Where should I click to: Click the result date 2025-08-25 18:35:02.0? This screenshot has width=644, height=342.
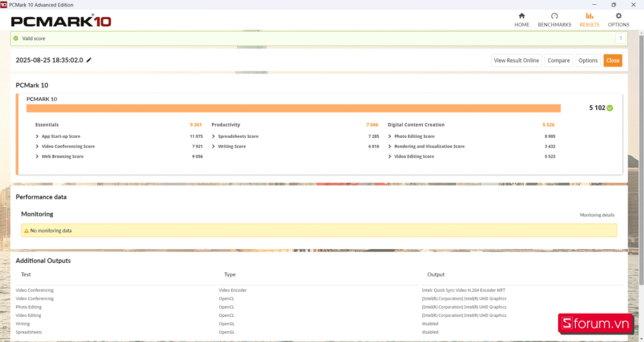(49, 60)
